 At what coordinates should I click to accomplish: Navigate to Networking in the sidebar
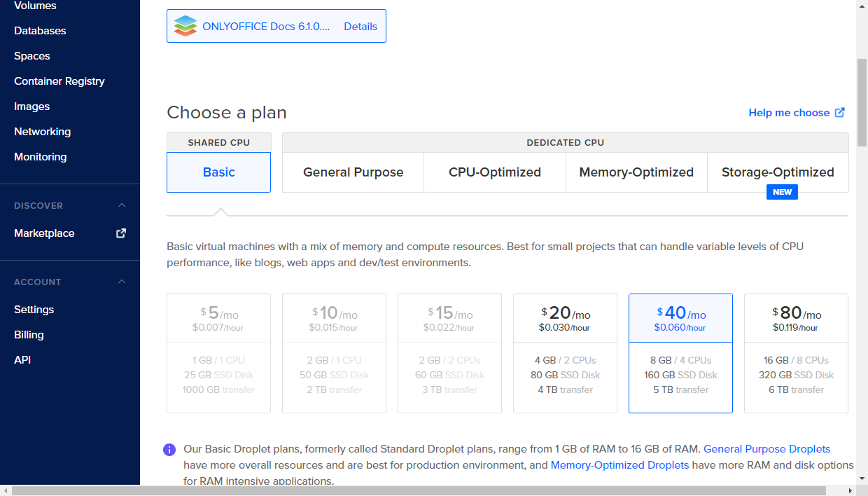pyautogui.click(x=42, y=131)
